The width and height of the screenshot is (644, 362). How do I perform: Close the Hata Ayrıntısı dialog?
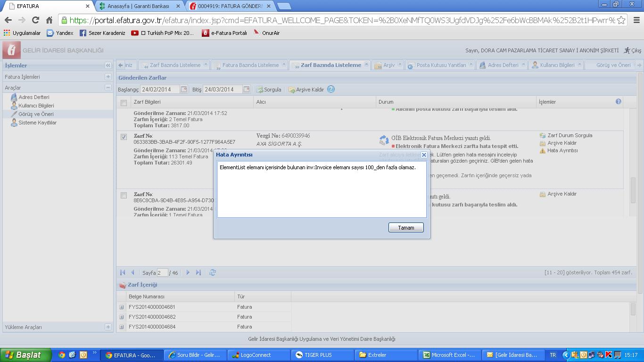(423, 155)
